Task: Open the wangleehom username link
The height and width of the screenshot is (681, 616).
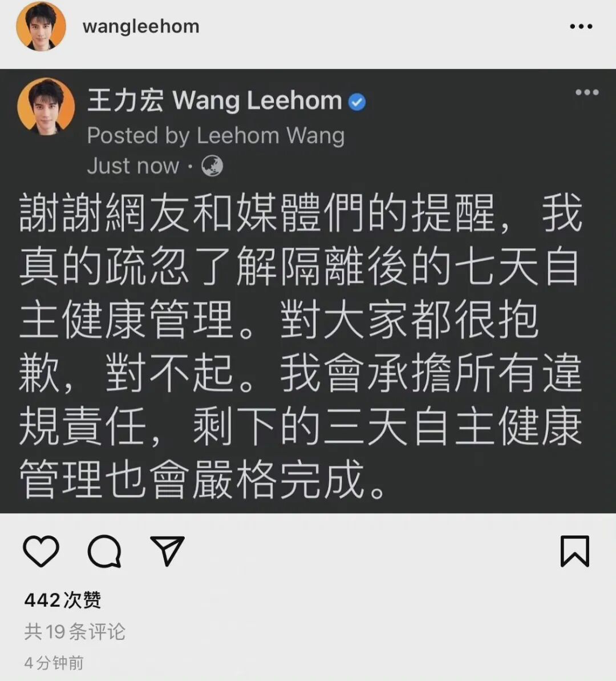Action: [x=141, y=26]
